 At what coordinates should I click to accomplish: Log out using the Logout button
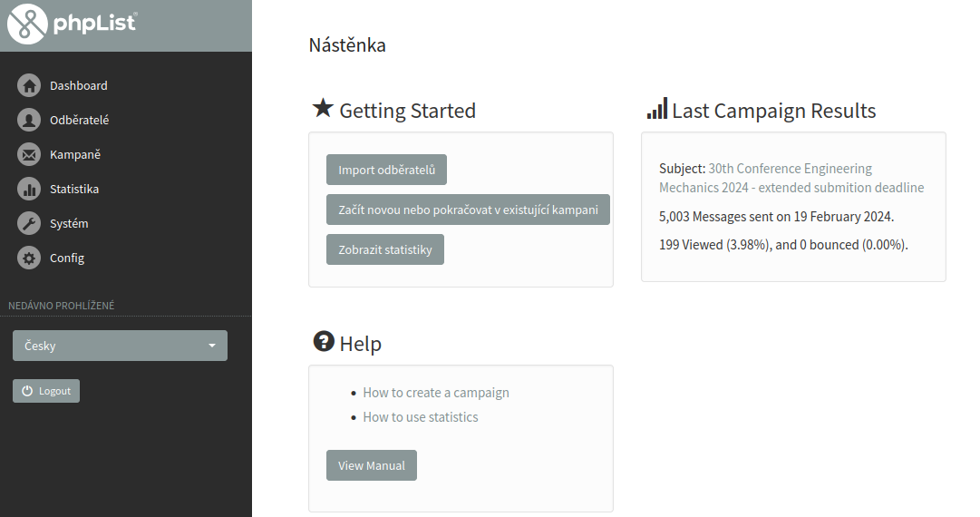point(46,391)
